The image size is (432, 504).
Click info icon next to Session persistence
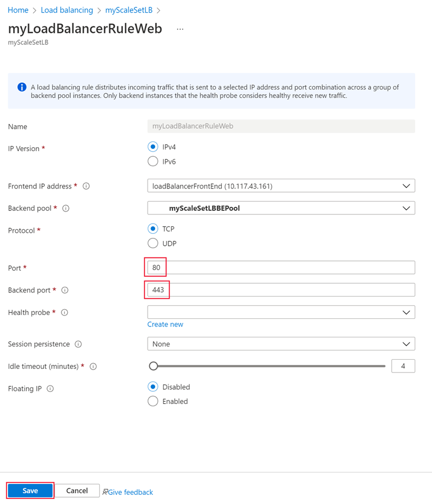78,344
